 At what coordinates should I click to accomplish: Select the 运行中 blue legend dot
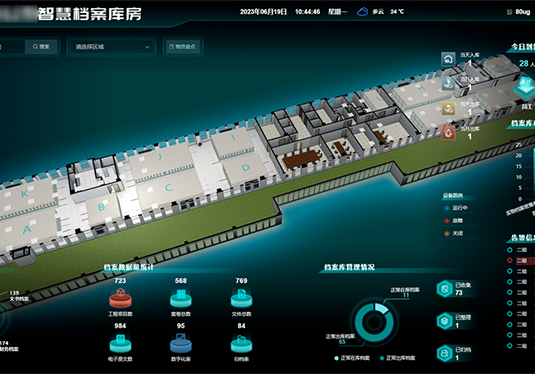click(x=447, y=208)
